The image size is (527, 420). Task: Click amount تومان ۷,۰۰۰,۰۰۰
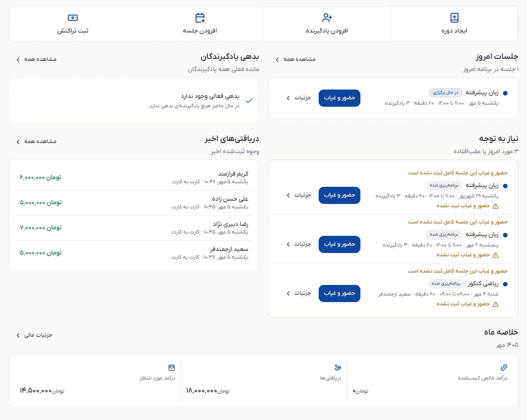[41, 228]
